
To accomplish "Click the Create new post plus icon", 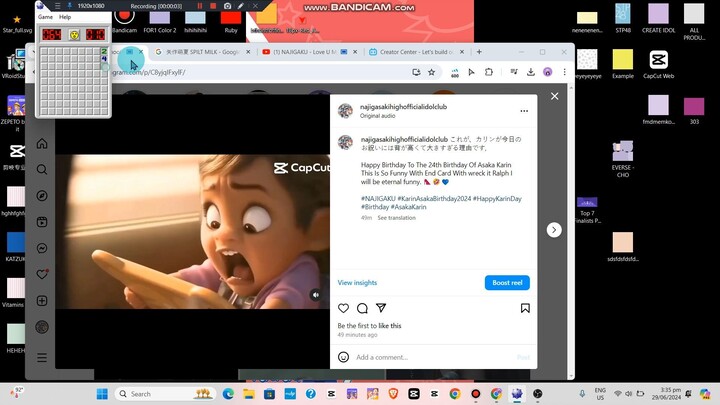I will pyautogui.click(x=42, y=301).
